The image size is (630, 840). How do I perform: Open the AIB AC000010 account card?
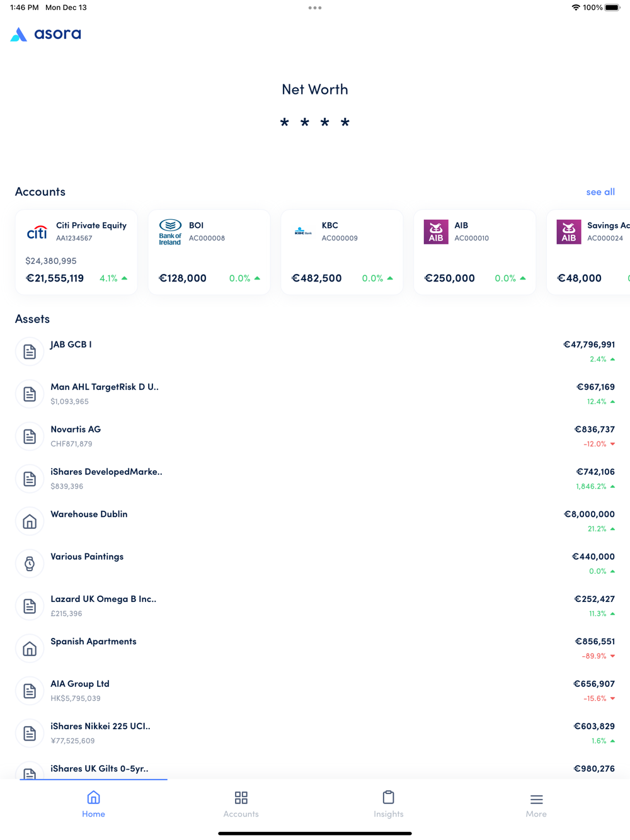tap(475, 252)
